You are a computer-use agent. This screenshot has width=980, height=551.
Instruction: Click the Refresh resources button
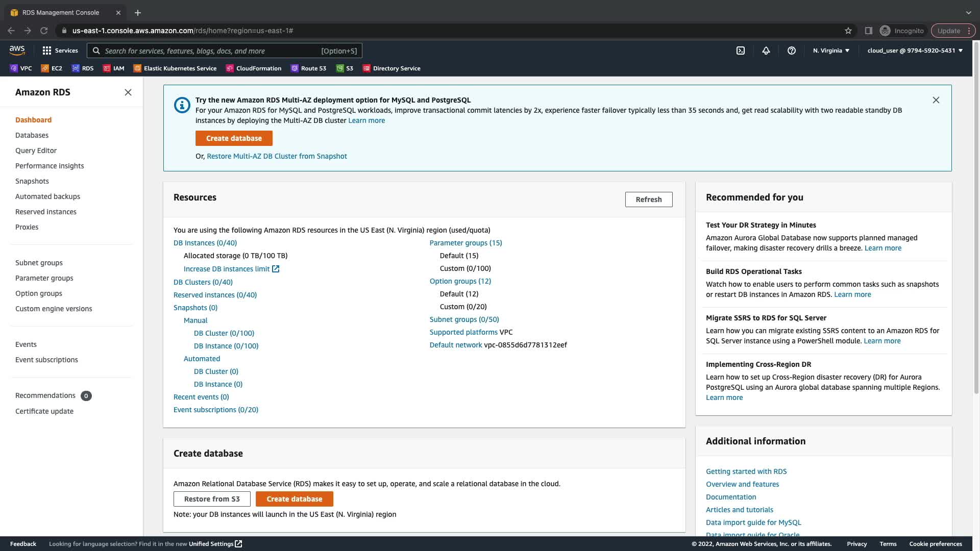[x=648, y=199]
